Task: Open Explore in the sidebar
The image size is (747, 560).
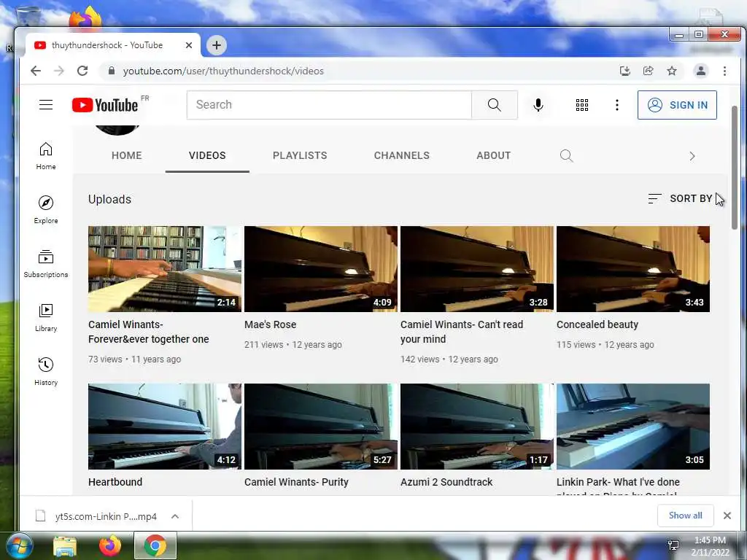Action: point(46,210)
